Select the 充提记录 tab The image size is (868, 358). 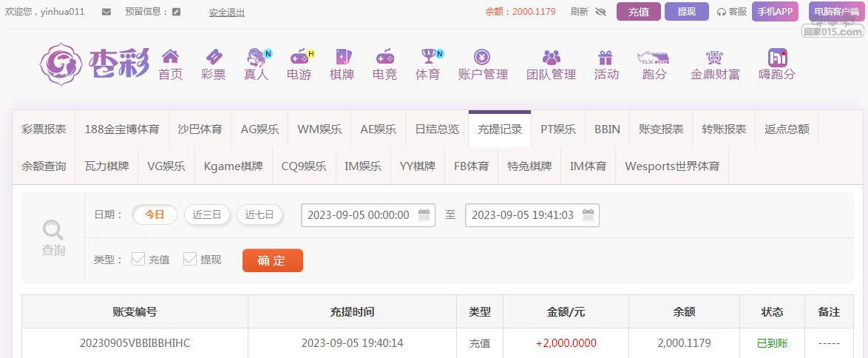click(500, 129)
